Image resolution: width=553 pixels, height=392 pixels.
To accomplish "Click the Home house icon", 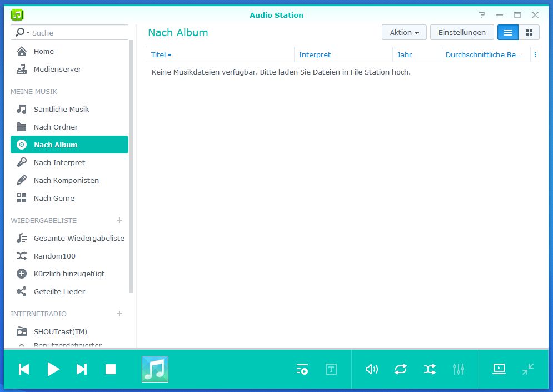I will pos(22,52).
